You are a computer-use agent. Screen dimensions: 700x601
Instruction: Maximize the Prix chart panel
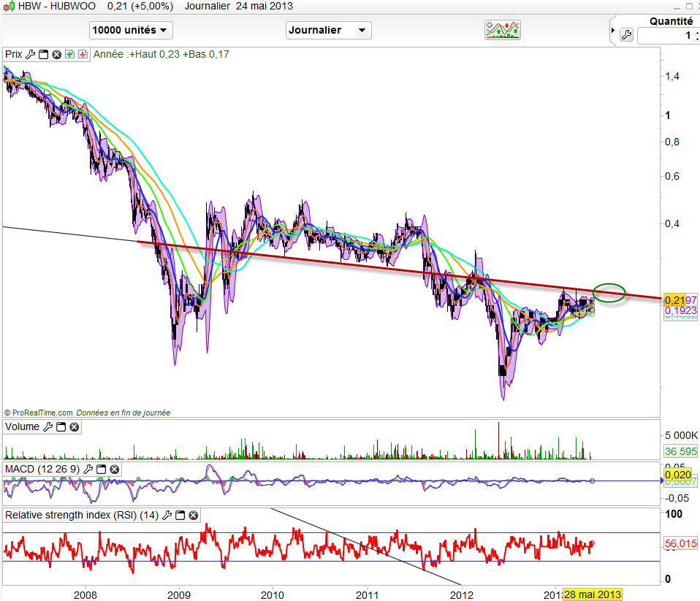[43, 54]
